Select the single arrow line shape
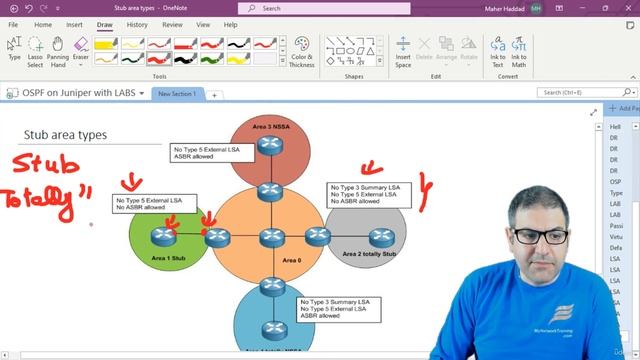Viewport: 640px width, 360px height. [x=340, y=41]
